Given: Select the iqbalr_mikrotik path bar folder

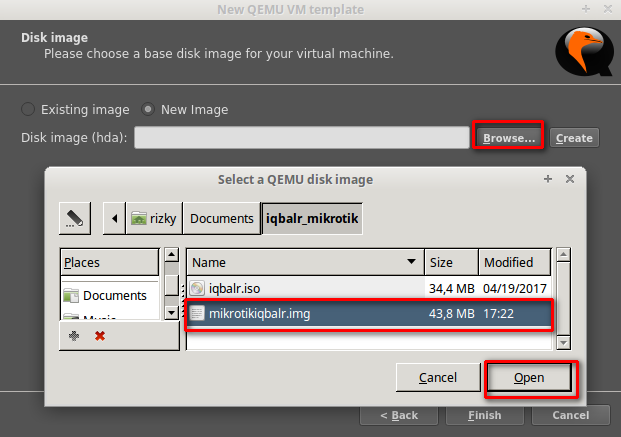Looking at the screenshot, I should (312, 218).
